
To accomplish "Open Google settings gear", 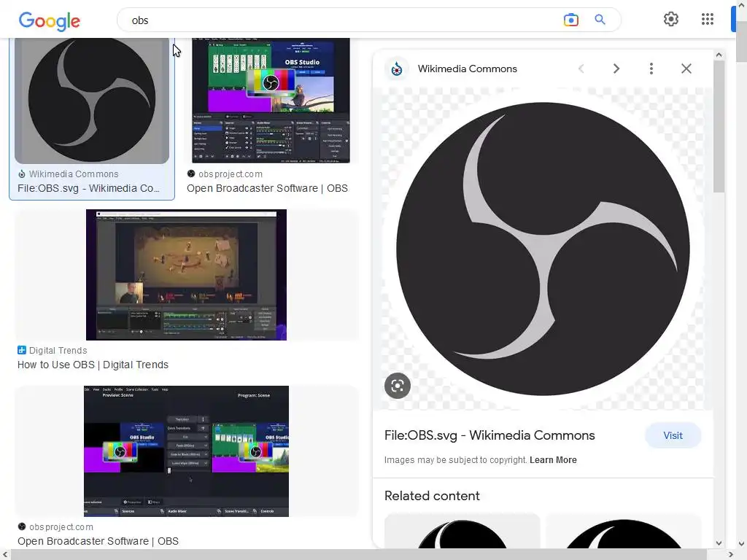I will click(x=671, y=19).
